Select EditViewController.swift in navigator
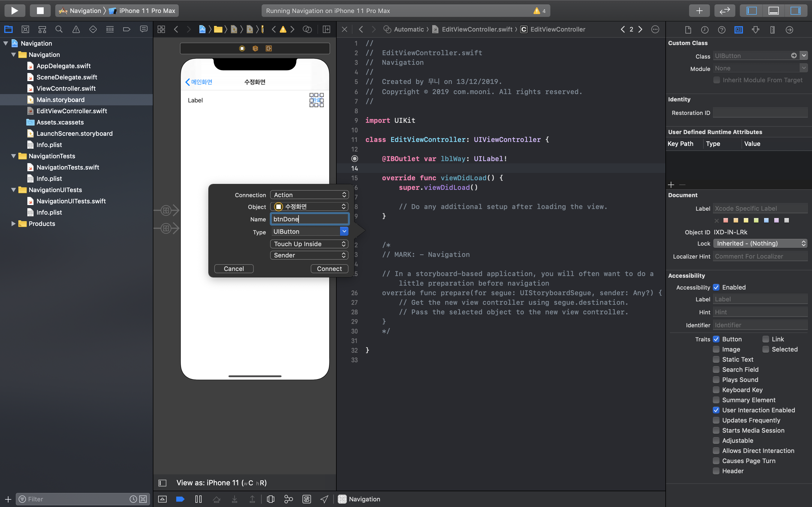Screen dimensions: 812x507 [71, 111]
